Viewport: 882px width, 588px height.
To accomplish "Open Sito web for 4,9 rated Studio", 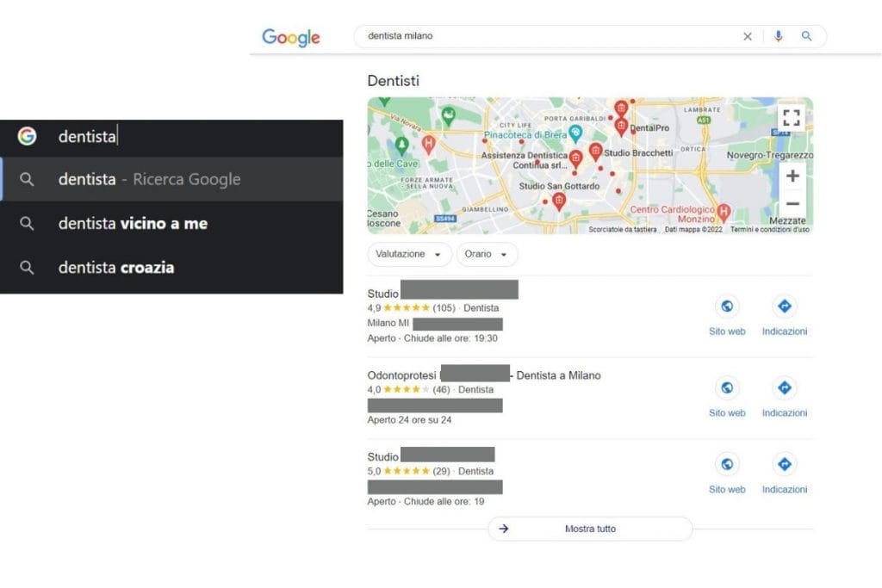I will pos(727,317).
